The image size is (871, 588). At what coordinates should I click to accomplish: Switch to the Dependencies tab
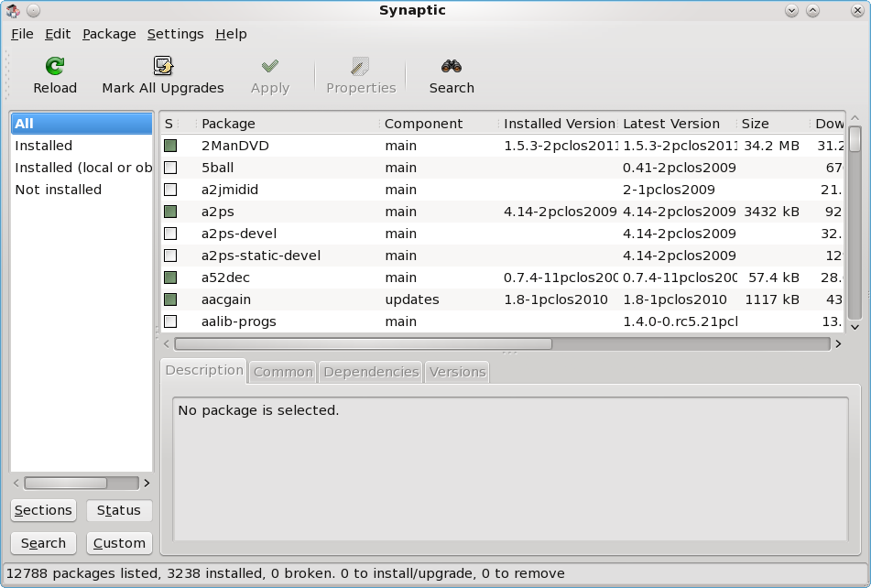[x=371, y=372]
